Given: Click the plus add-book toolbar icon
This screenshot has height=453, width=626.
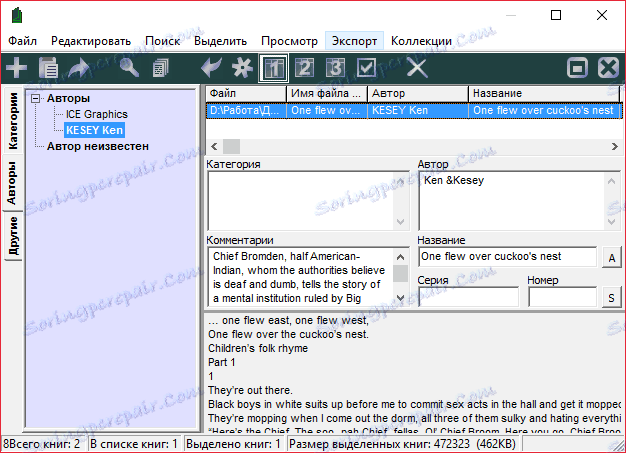Looking at the screenshot, I should point(16,67).
